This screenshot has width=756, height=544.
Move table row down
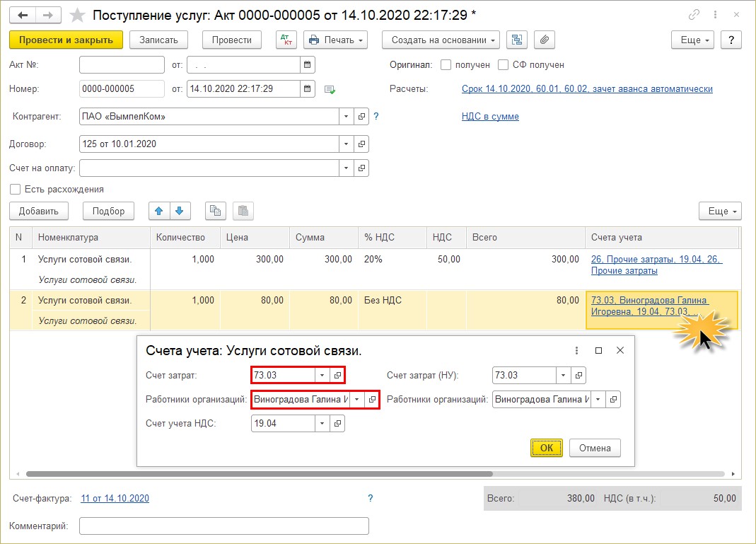pyautogui.click(x=180, y=211)
